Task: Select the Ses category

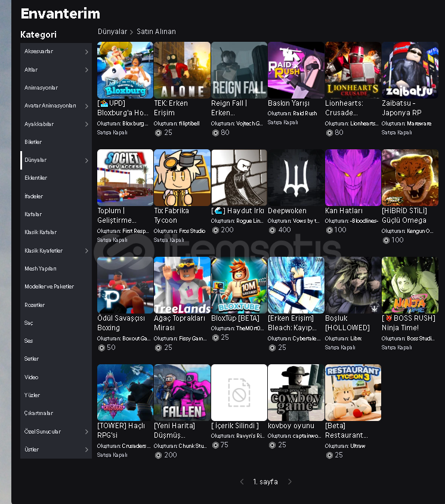Action: click(x=56, y=341)
